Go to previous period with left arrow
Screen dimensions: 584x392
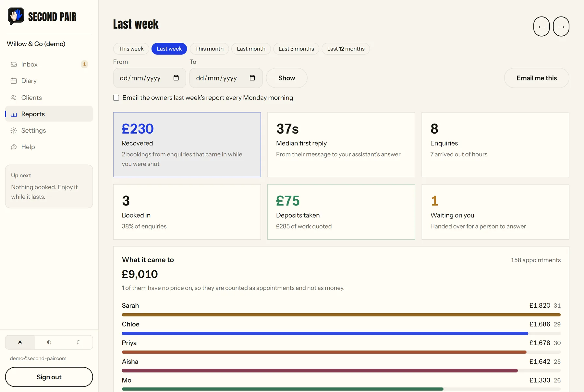point(541,27)
